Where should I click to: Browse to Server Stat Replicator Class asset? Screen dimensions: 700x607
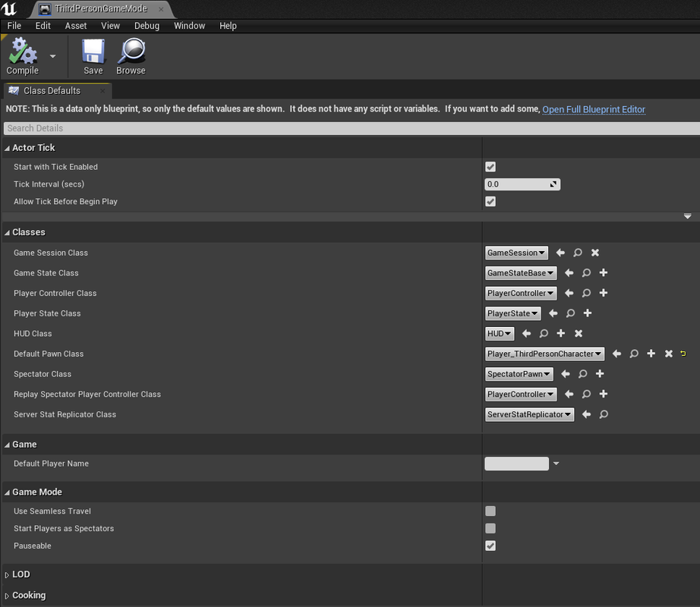pos(604,415)
